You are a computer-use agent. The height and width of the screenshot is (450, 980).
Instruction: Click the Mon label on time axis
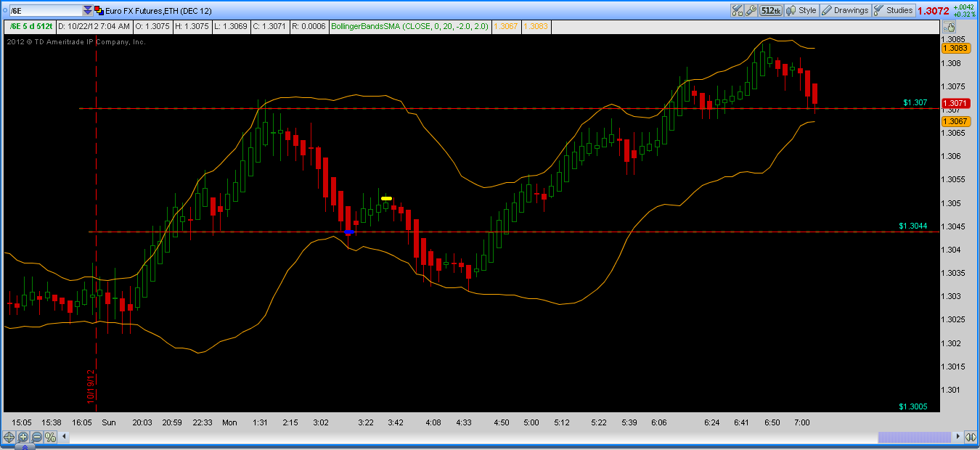pyautogui.click(x=229, y=422)
